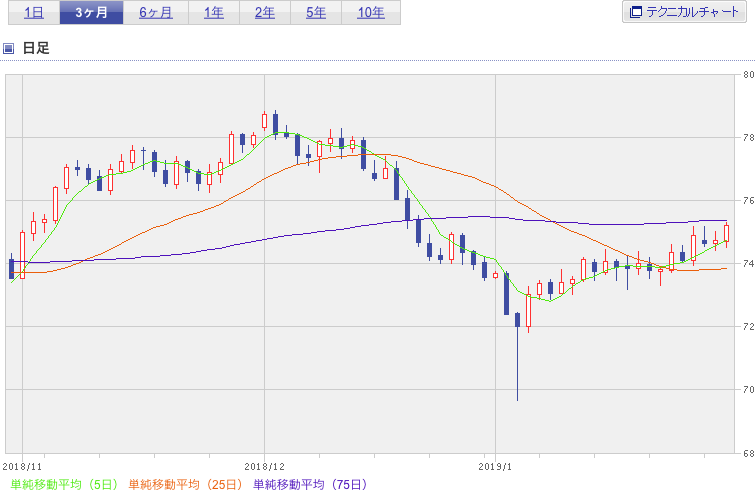The image size is (755, 493).
Task: Click the blue square icon beside 日足
Action: tap(8, 48)
